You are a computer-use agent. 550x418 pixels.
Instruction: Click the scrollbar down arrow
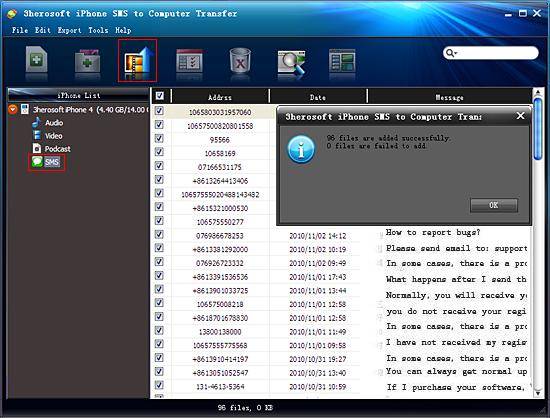point(537,393)
